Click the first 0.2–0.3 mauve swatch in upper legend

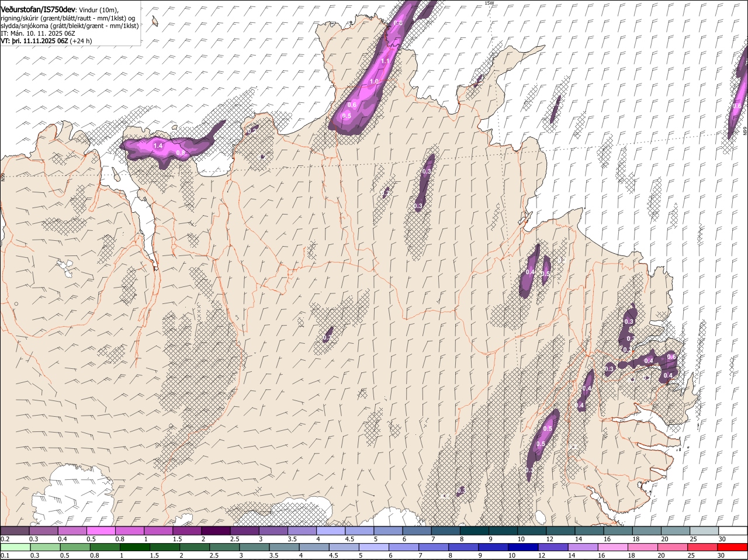15,531
